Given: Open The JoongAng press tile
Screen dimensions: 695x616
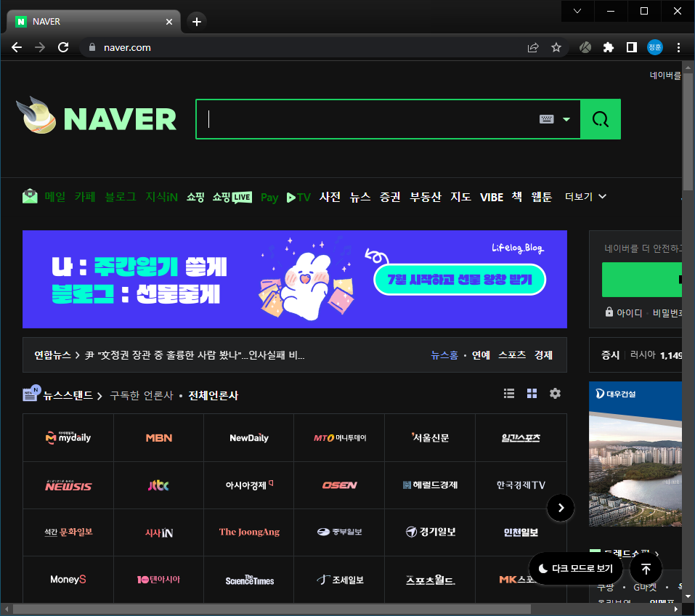Looking at the screenshot, I should click(x=249, y=532).
